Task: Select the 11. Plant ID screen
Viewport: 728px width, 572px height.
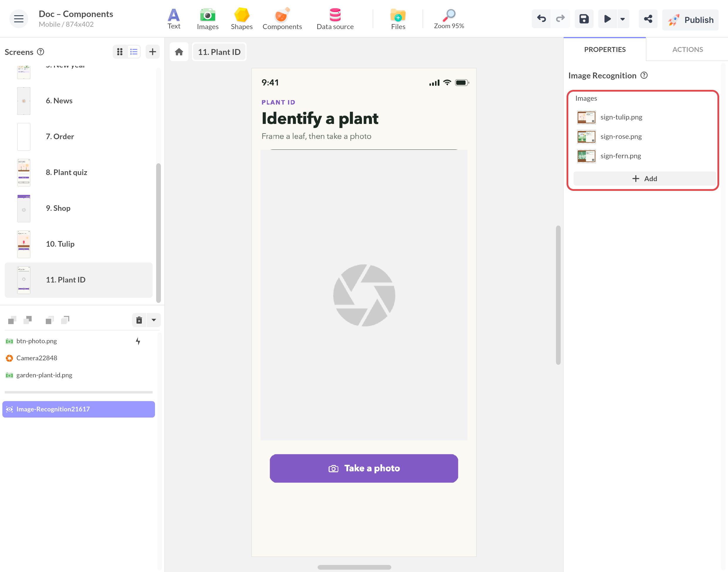Action: (78, 280)
